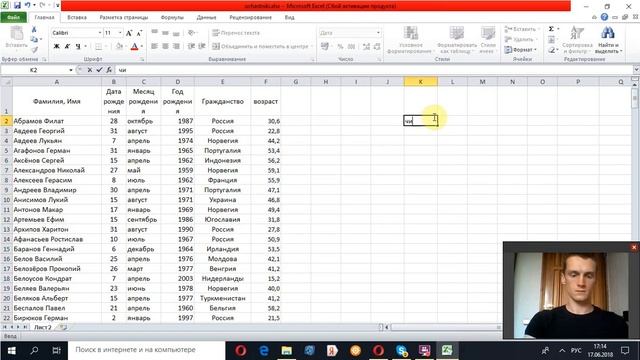This screenshot has width=640, height=360.
Task: Apply comma style (000) number format
Action: pos(351,47)
